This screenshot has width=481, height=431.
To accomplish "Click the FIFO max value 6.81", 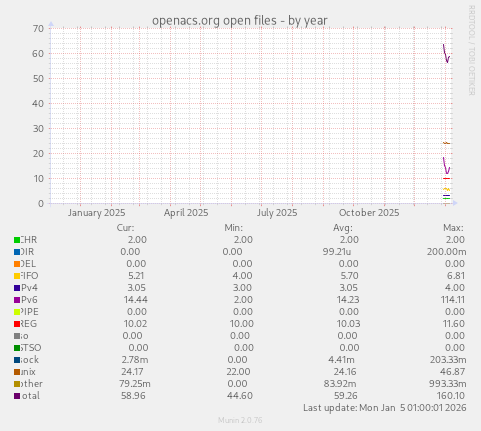I will [x=455, y=276].
